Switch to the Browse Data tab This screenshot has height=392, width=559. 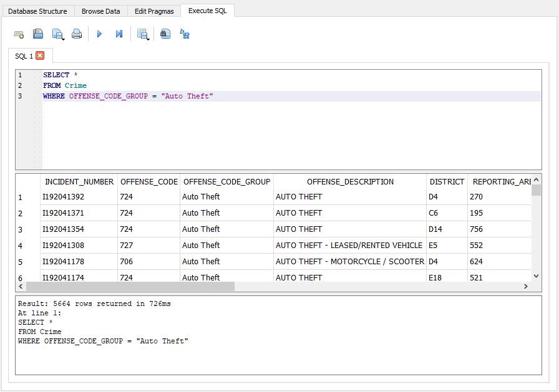click(101, 11)
